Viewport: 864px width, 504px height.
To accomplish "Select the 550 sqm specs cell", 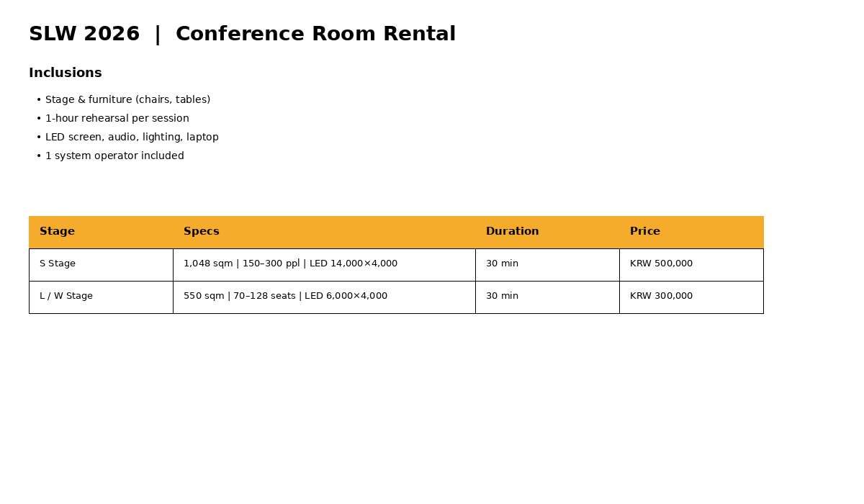I will point(285,297).
